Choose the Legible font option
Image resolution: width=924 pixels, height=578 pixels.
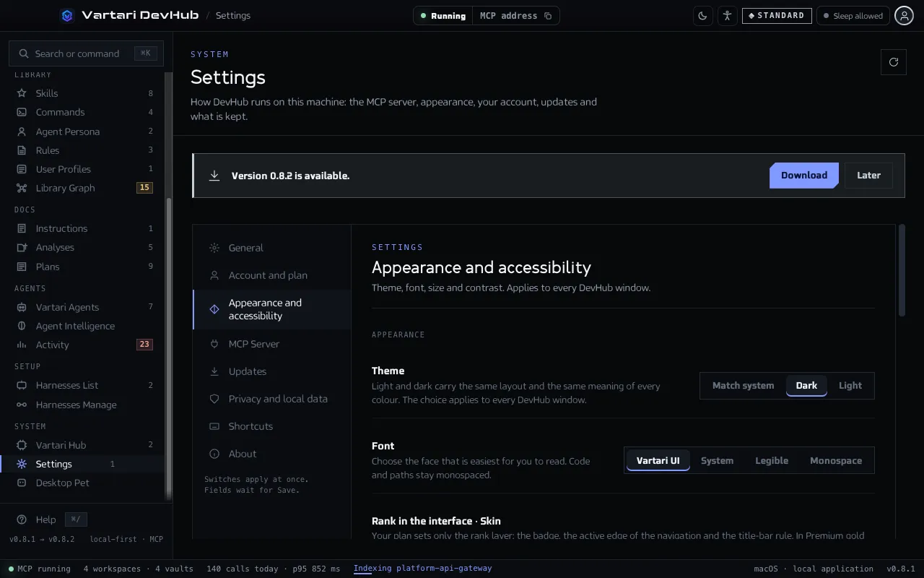[x=772, y=460]
